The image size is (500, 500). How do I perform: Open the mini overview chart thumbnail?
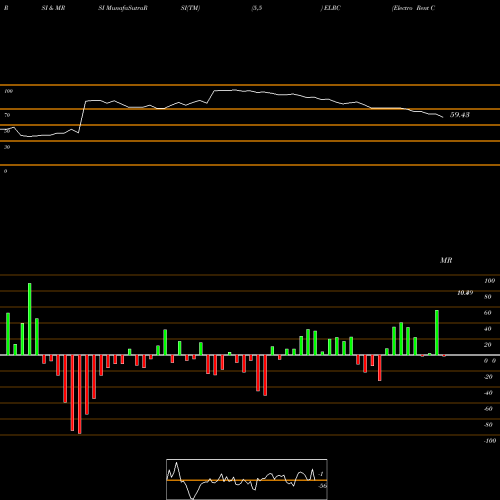pyautogui.click(x=247, y=479)
